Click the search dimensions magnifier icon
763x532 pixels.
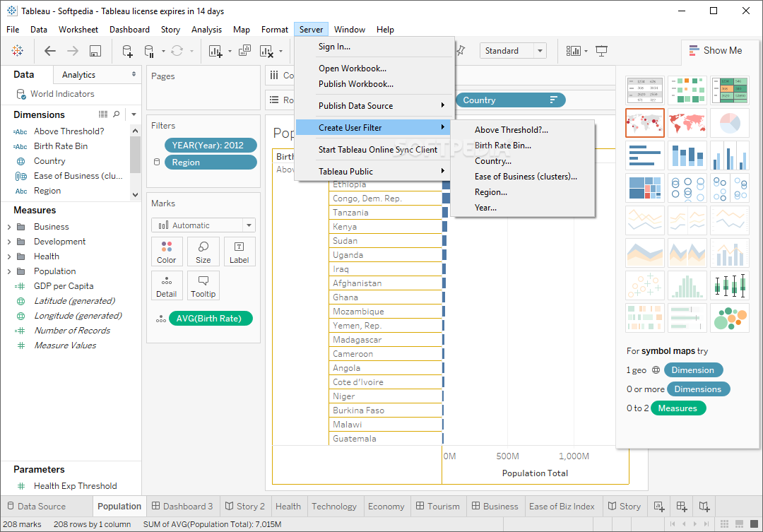117,114
